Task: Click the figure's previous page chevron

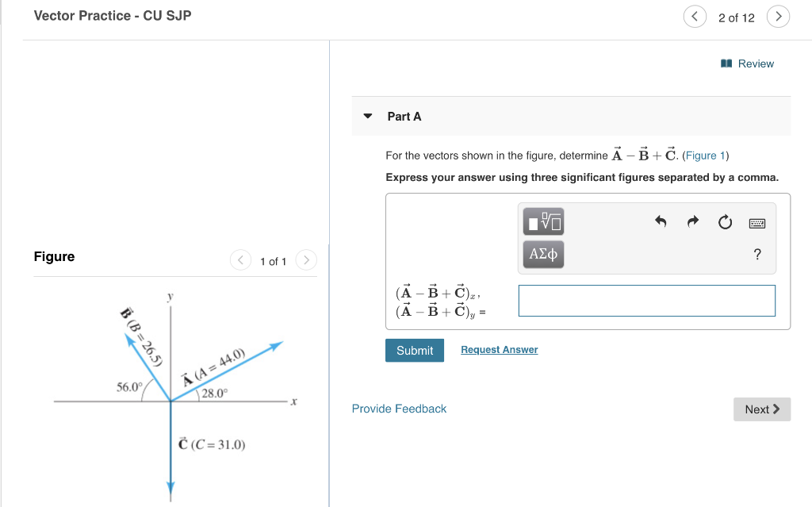Action: (240, 259)
